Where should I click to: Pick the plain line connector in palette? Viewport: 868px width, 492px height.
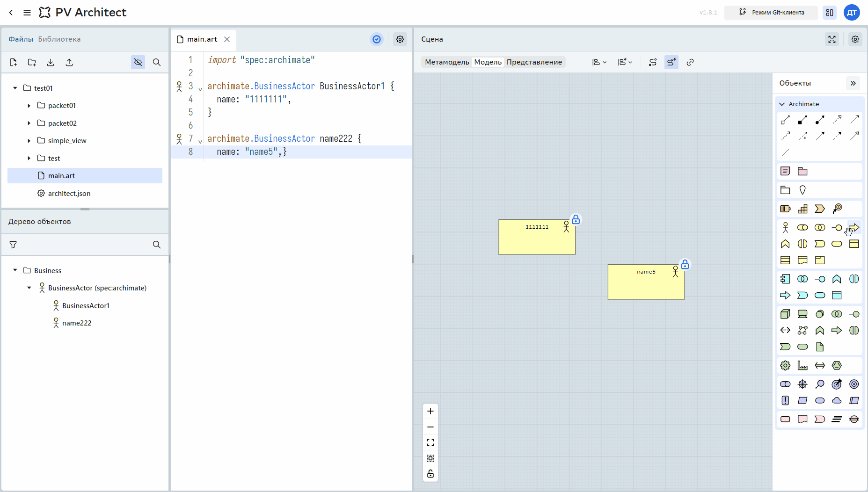coord(785,152)
